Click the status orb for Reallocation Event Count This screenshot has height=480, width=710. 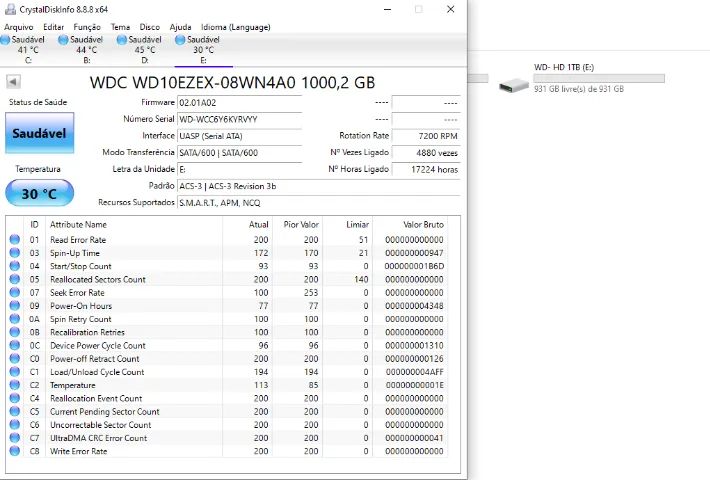click(14, 398)
